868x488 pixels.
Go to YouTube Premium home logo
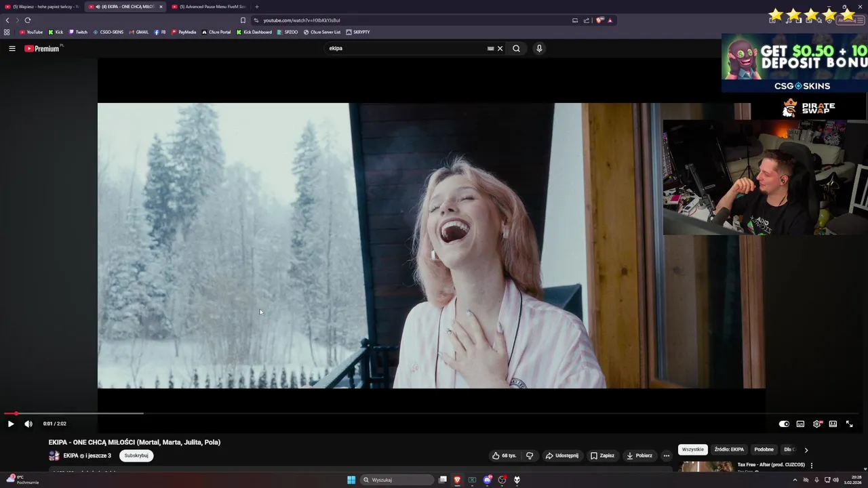click(x=43, y=48)
